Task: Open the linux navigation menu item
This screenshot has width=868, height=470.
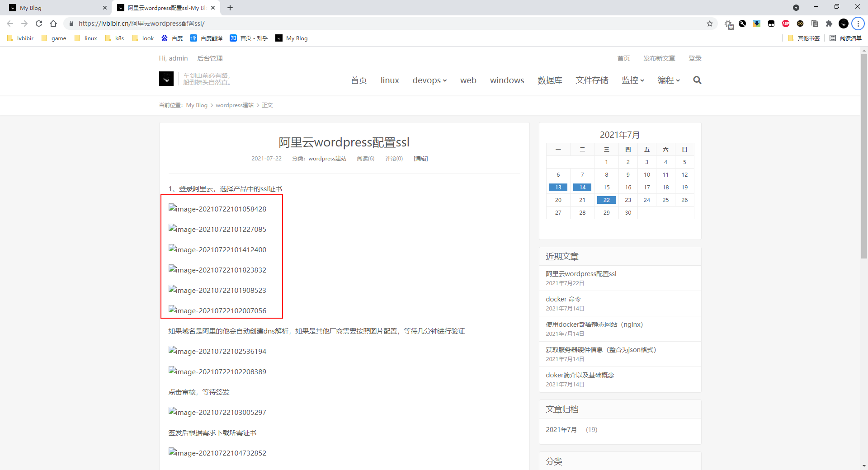Action: [389, 80]
